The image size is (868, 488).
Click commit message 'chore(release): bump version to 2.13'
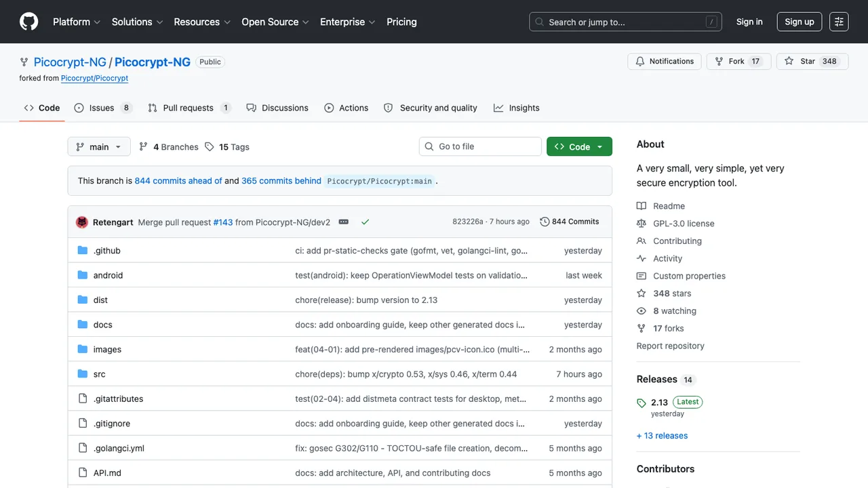point(366,300)
